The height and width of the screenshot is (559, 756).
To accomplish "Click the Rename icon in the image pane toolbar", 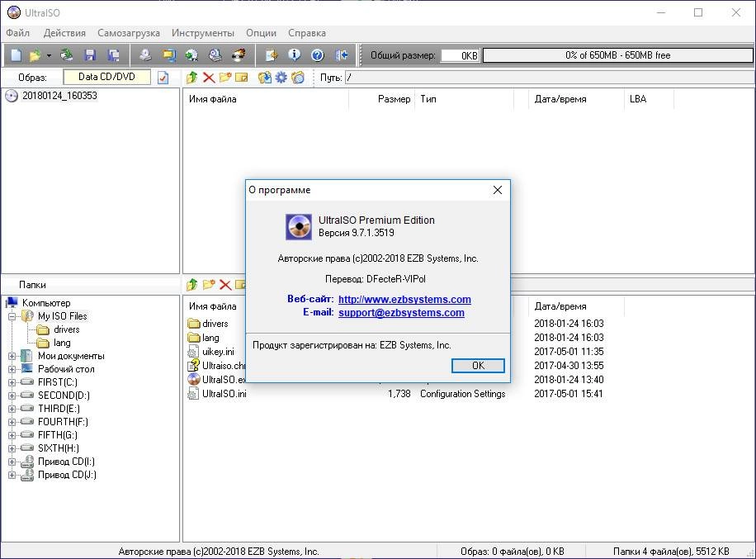I will [x=242, y=77].
